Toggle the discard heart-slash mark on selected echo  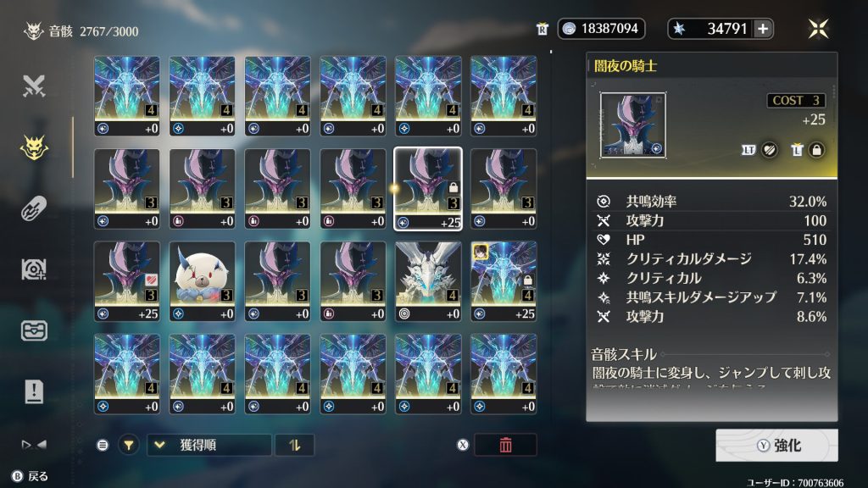[x=769, y=150]
